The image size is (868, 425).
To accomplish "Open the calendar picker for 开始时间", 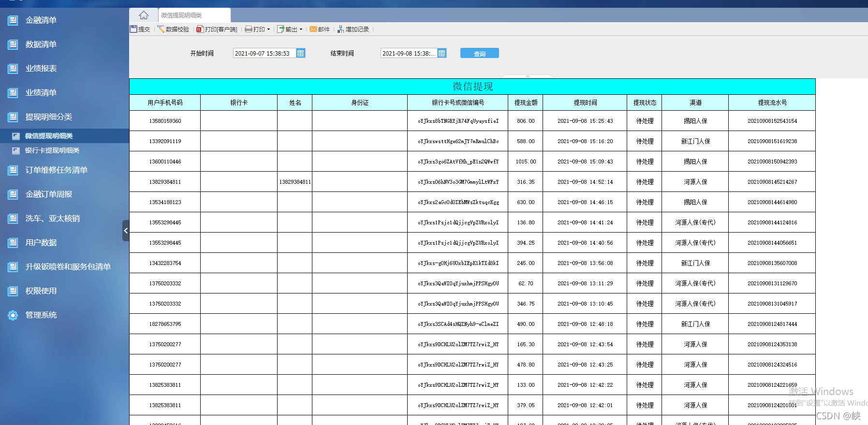I will click(x=301, y=53).
